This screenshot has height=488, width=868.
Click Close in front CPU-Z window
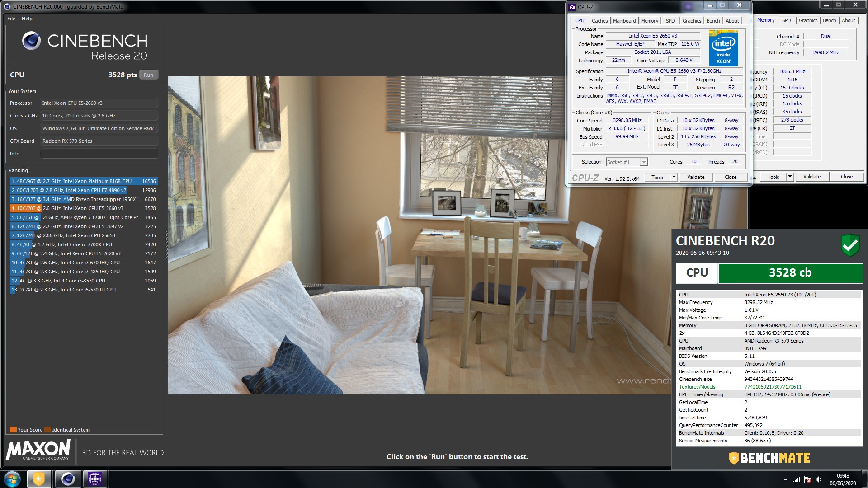point(731,178)
